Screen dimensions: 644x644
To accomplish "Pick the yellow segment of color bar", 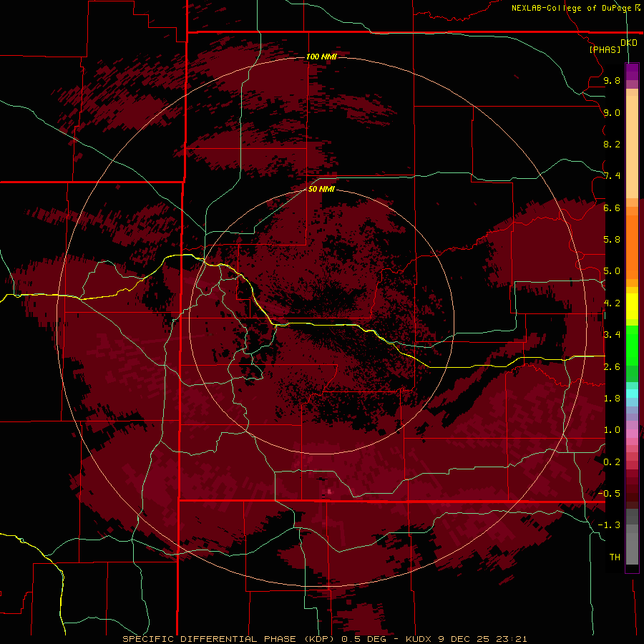I will tap(632, 306).
